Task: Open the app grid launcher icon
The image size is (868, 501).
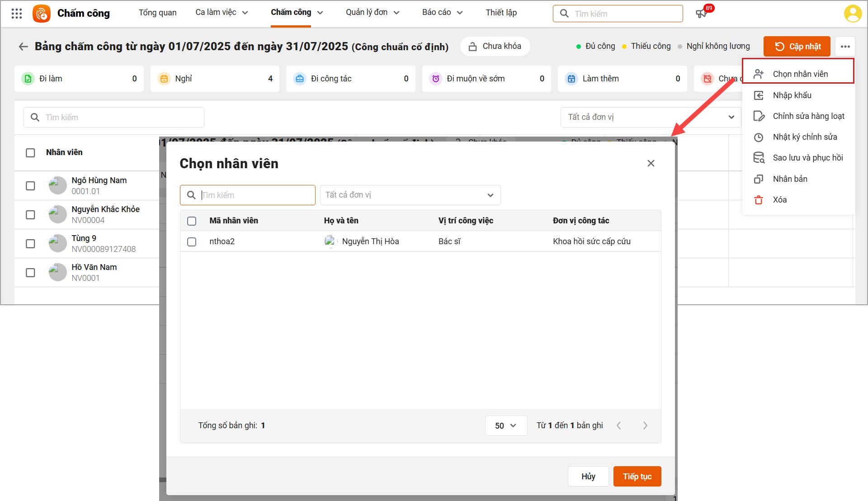Action: point(17,14)
